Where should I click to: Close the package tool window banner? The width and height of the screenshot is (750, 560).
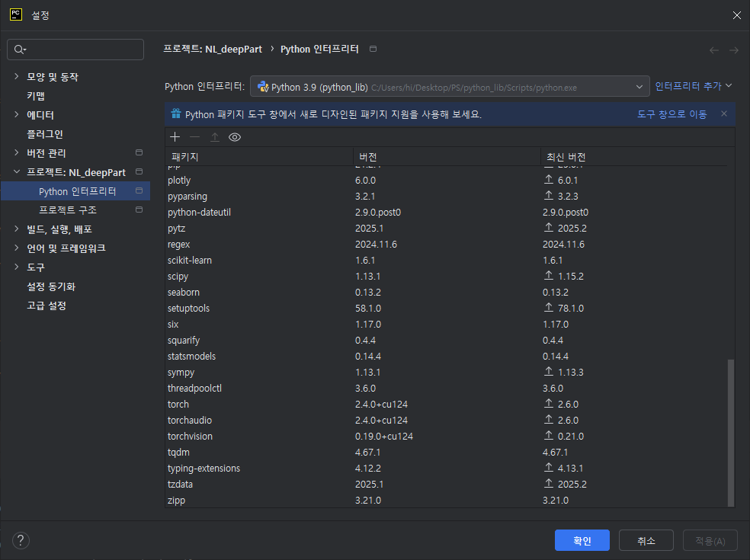(724, 114)
